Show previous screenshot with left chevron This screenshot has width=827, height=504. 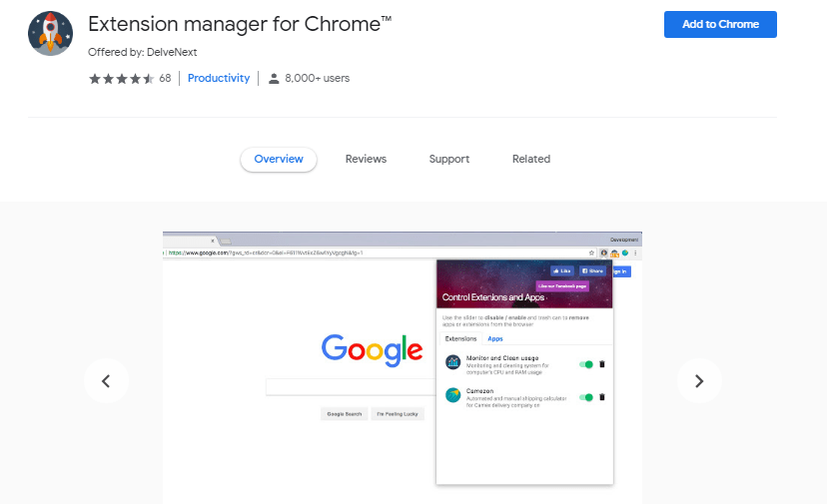[x=106, y=380]
